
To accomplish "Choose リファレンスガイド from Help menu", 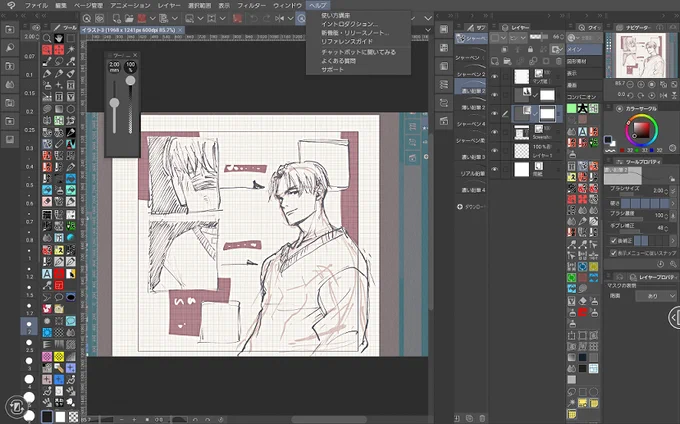I will (x=347, y=42).
